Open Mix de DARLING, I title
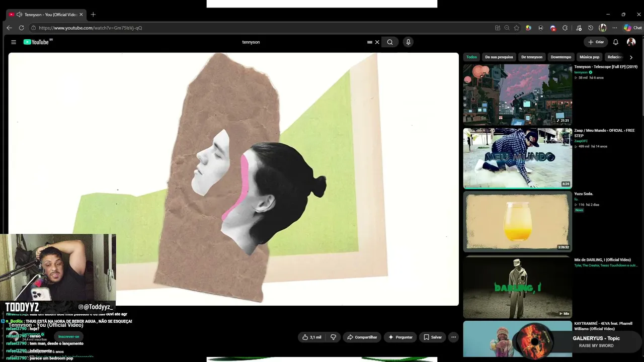The height and width of the screenshot is (362, 644). (602, 260)
